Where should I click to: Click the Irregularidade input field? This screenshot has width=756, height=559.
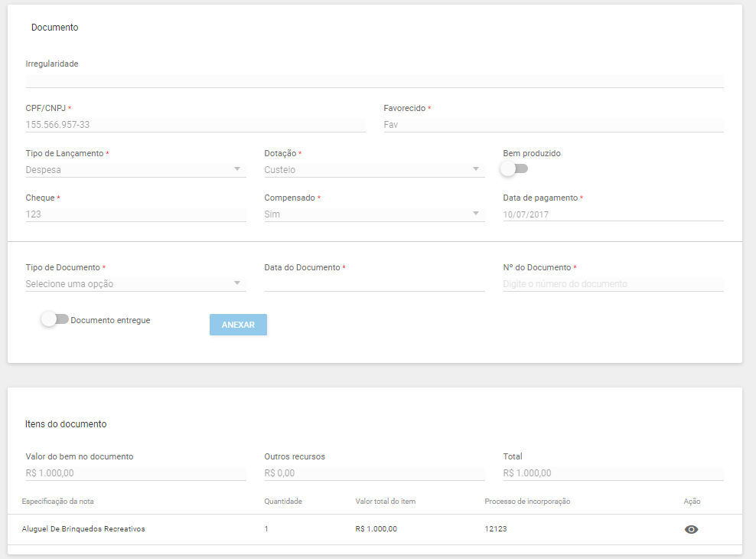[x=374, y=80]
